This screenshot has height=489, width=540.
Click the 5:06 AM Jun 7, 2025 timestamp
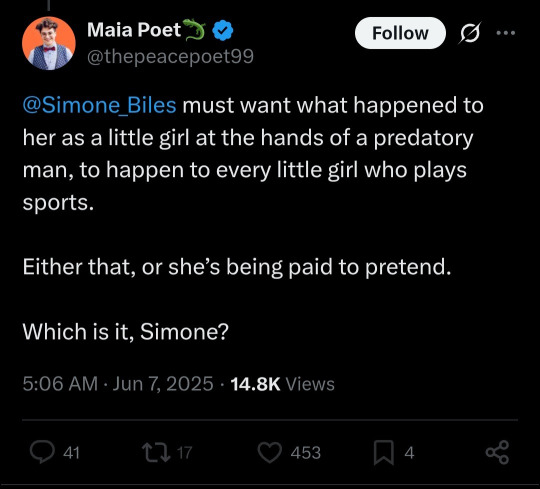tap(118, 384)
